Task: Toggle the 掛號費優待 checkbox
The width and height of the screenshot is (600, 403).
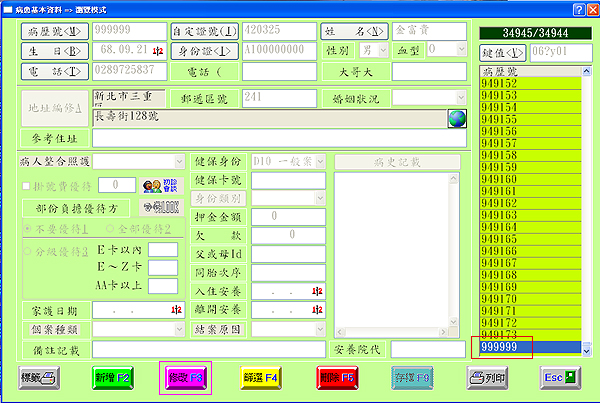Action: click(25, 185)
